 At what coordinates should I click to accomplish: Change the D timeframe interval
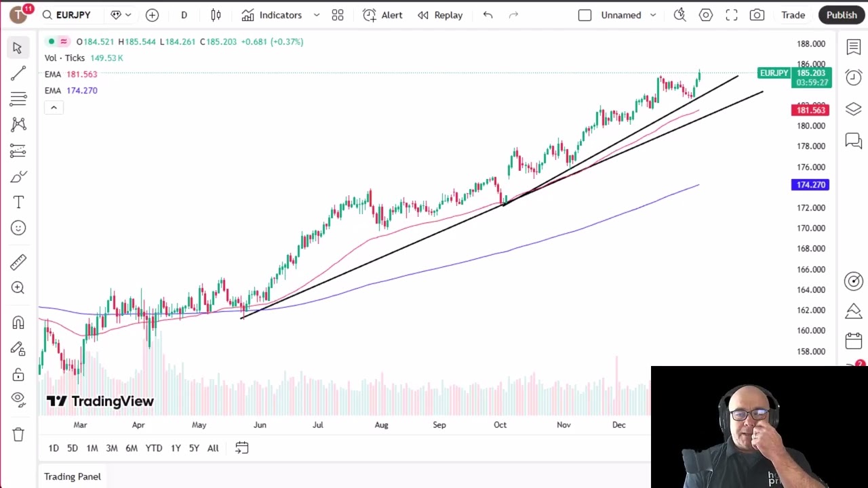coord(184,15)
